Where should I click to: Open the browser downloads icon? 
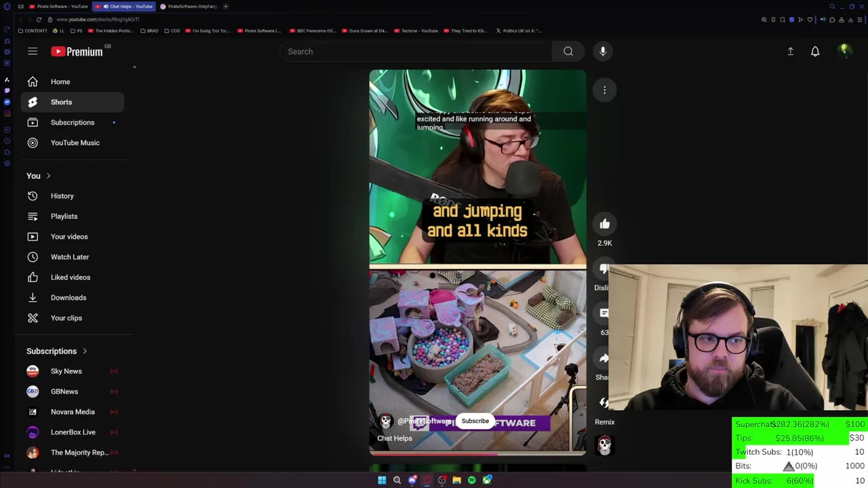[x=850, y=20]
